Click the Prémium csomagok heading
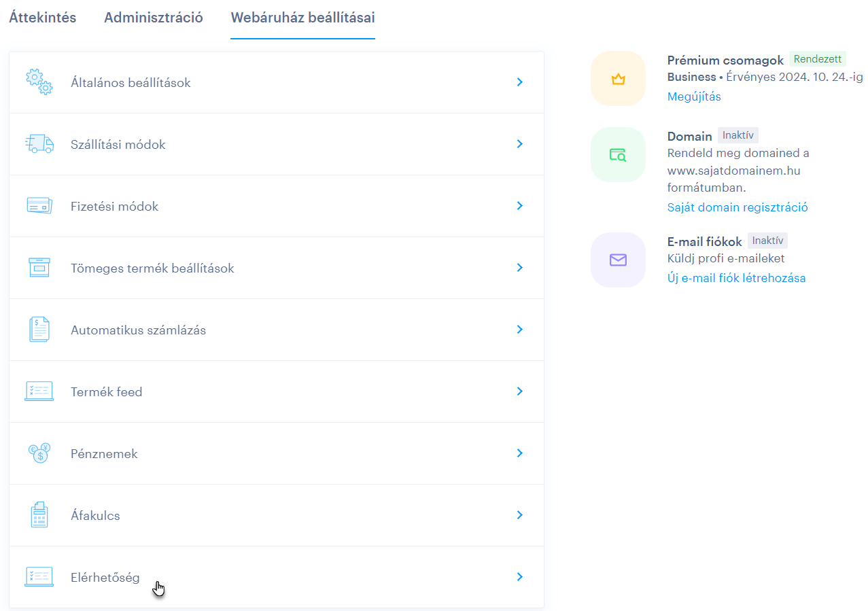Screen dimensions: 868x611 click(x=725, y=60)
